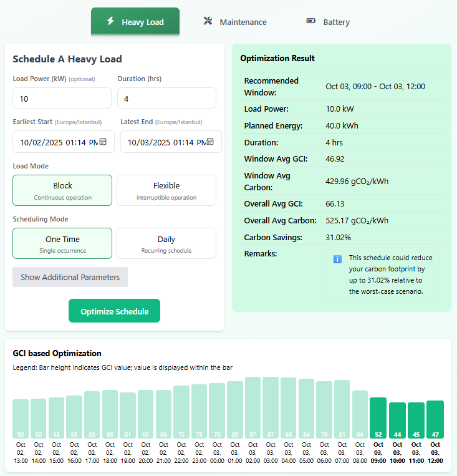The width and height of the screenshot is (457, 476).
Task: Click the lightning bolt Heavy Load icon
Action: click(x=110, y=21)
